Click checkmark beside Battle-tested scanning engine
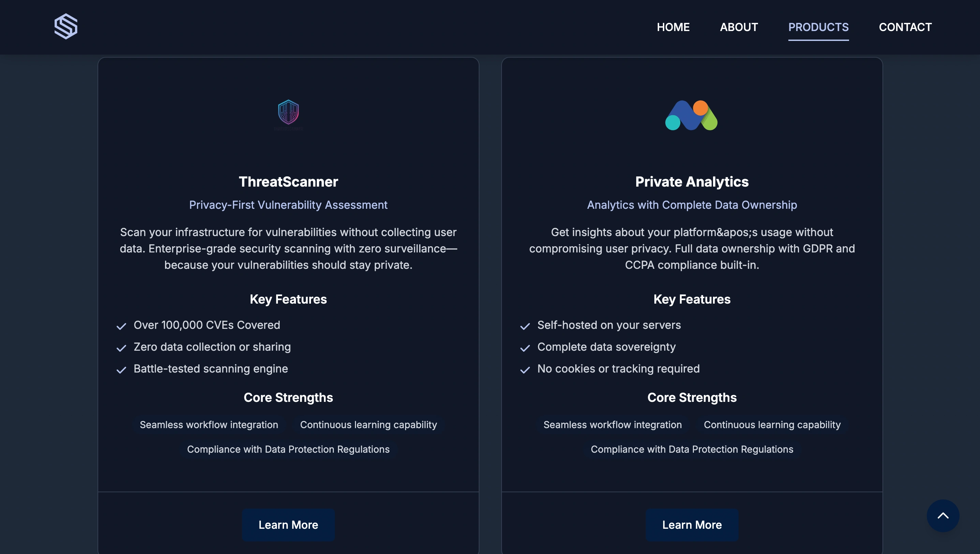This screenshot has width=980, height=554. tap(121, 370)
